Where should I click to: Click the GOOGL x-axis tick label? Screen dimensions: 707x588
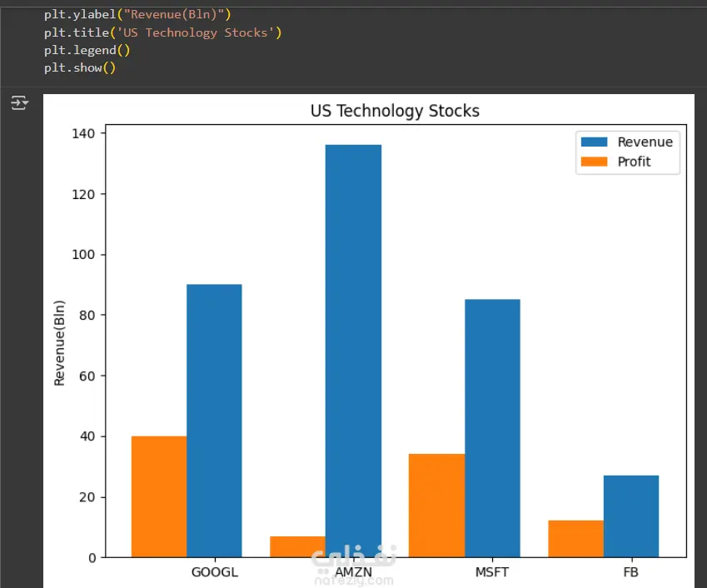pyautogui.click(x=214, y=573)
